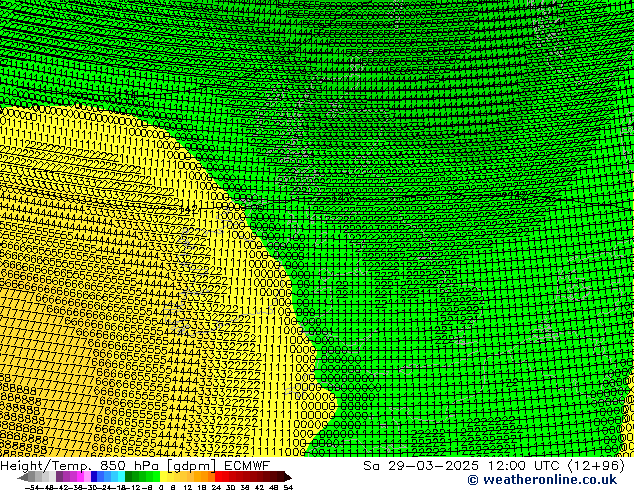This screenshot has height=490, width=634.
Task: Pick the cyan legend swatch near -18
Action: (121, 477)
